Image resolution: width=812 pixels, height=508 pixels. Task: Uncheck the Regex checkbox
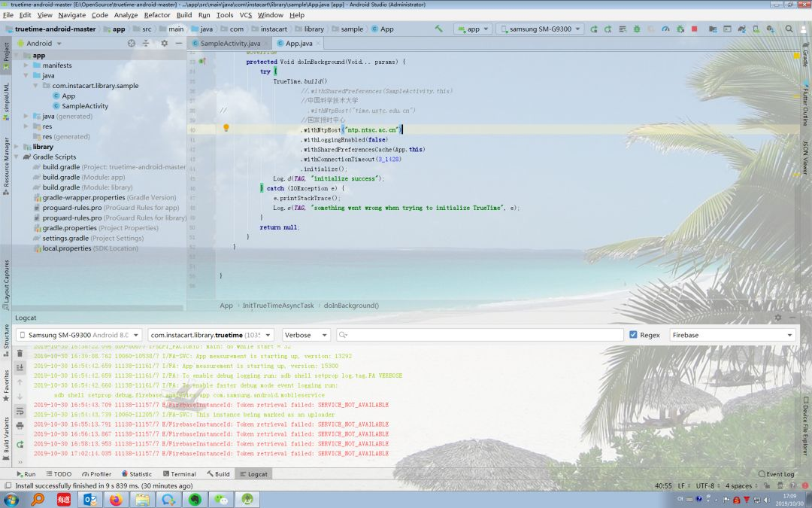click(x=633, y=335)
